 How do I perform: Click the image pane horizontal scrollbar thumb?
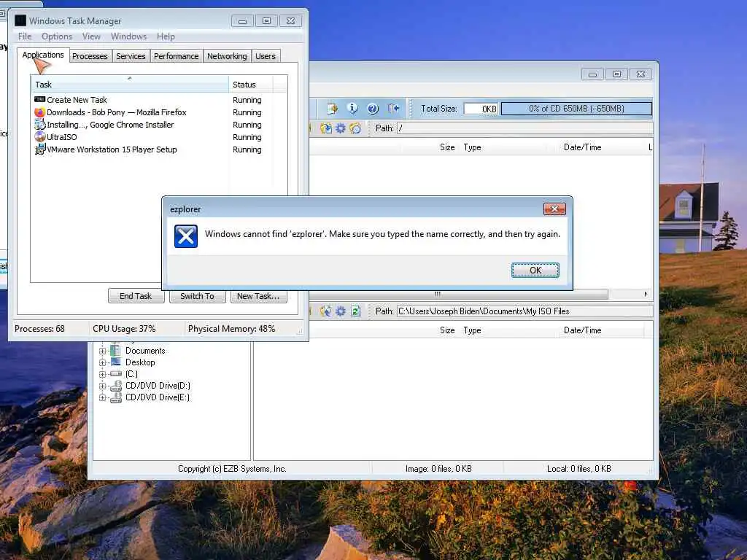(x=437, y=294)
